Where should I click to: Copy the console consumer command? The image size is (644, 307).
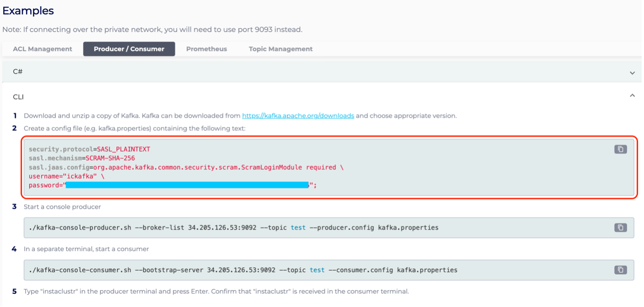point(620,270)
